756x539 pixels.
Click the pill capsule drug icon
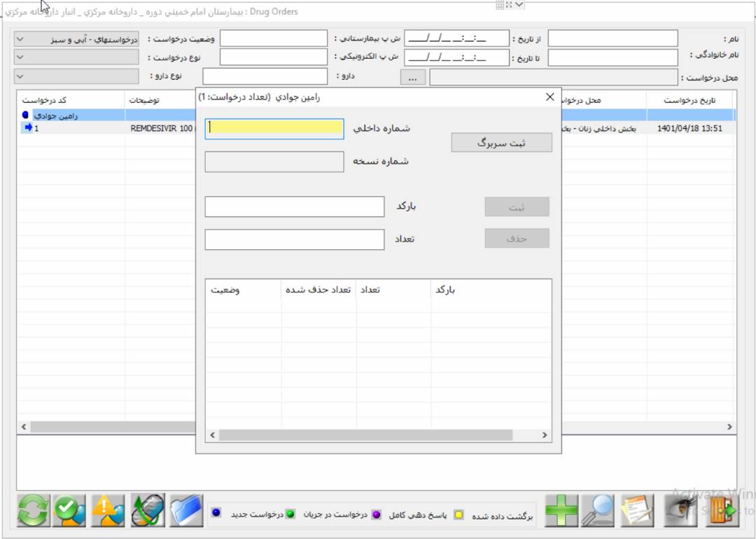[x=148, y=510]
